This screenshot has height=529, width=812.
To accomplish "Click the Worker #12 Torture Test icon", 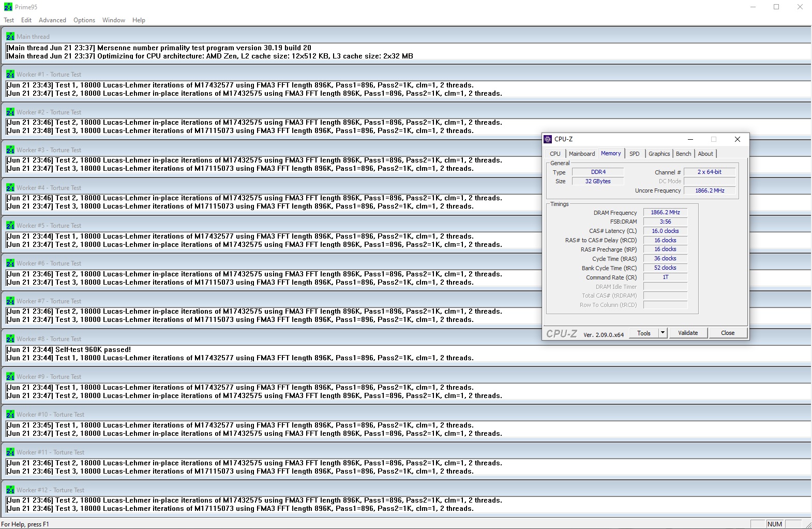I will [x=10, y=490].
